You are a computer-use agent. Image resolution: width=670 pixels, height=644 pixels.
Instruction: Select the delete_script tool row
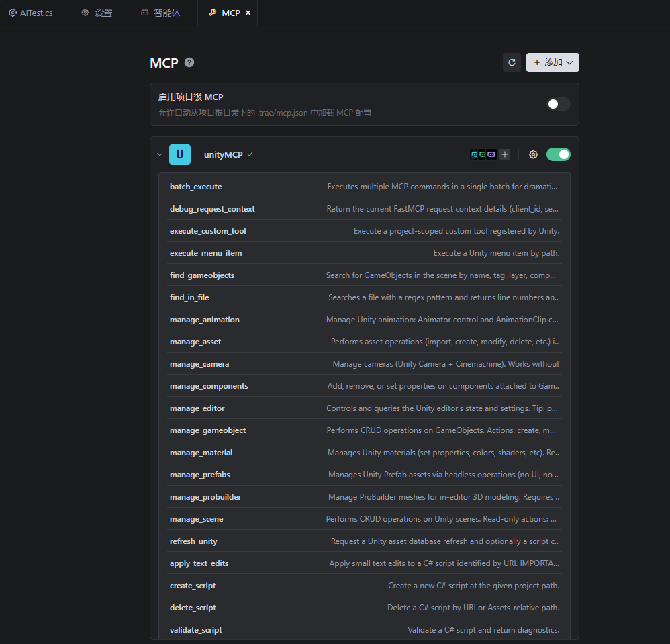click(364, 608)
